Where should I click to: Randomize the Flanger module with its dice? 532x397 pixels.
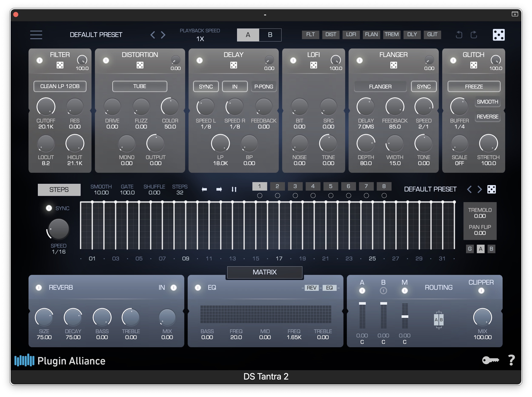click(x=393, y=65)
